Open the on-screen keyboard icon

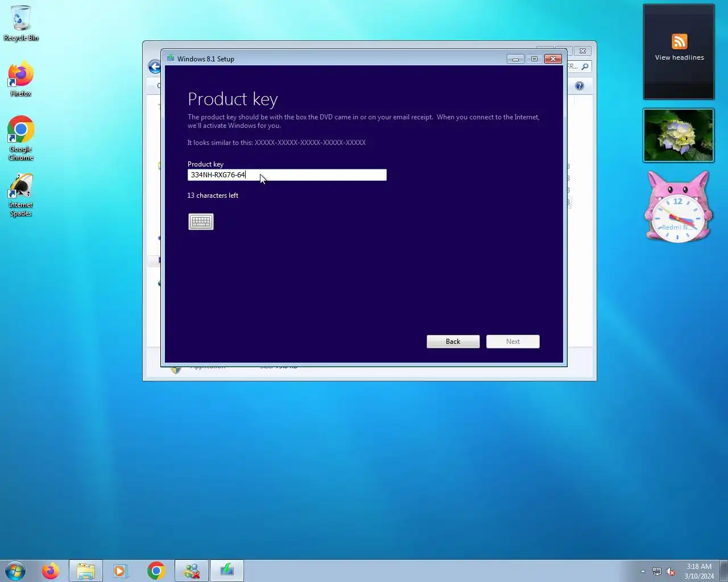201,222
